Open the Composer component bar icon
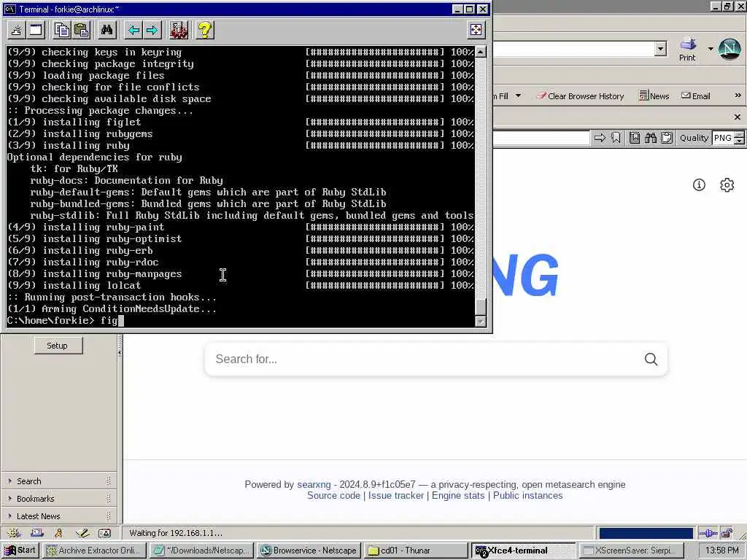The height and width of the screenshot is (560, 747). click(x=82, y=533)
